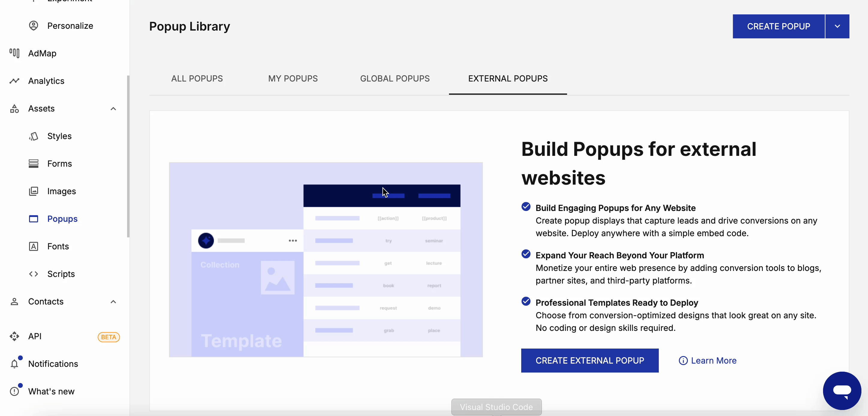This screenshot has height=416, width=868.
Task: Open Notifications from the sidebar
Action: [x=52, y=364]
